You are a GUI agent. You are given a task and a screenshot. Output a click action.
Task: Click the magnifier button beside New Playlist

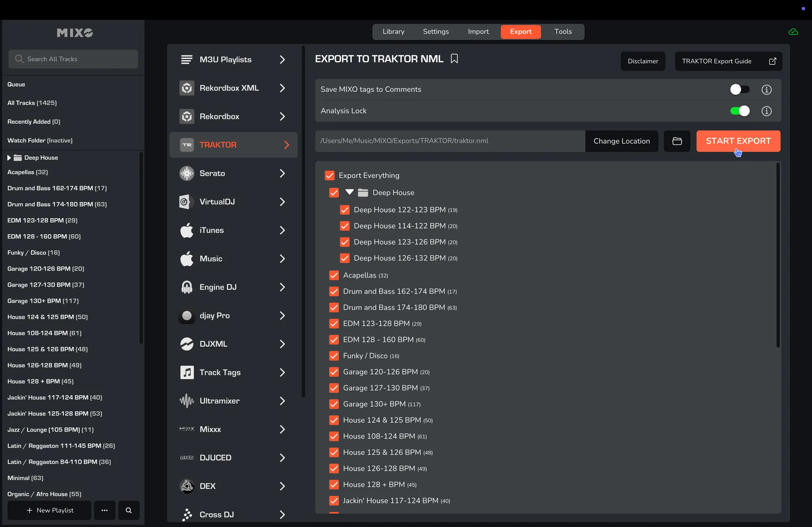(129, 510)
